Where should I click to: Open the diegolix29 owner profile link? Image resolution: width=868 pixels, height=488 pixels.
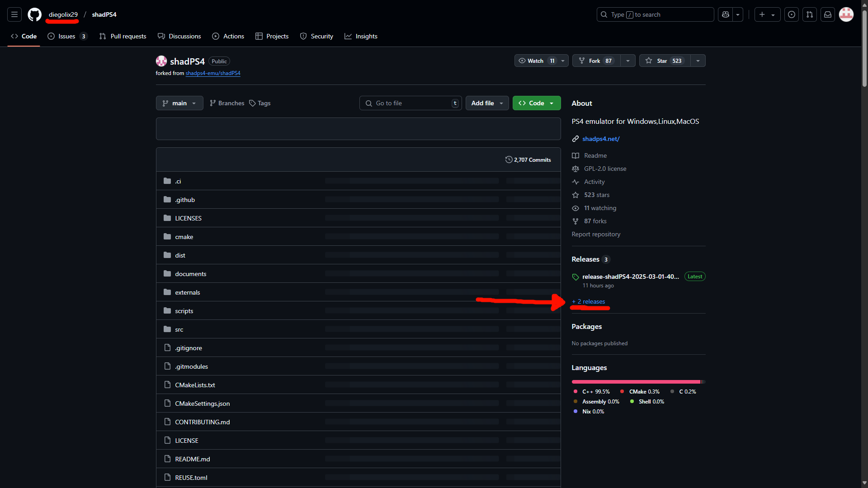(x=63, y=14)
